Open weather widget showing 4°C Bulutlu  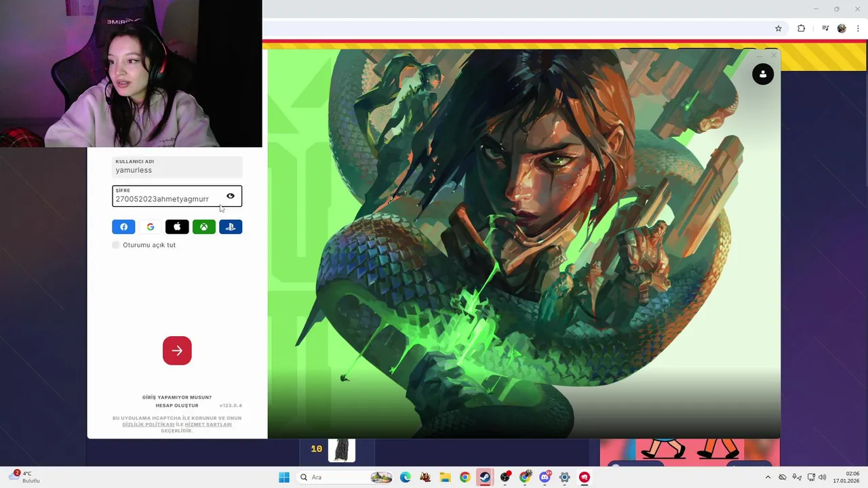[x=24, y=477]
